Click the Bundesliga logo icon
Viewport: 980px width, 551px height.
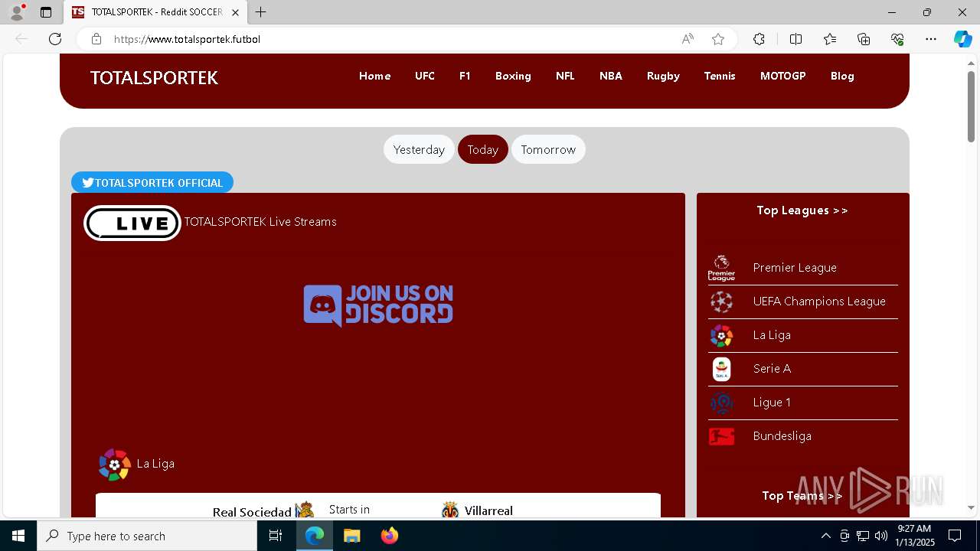pos(721,436)
